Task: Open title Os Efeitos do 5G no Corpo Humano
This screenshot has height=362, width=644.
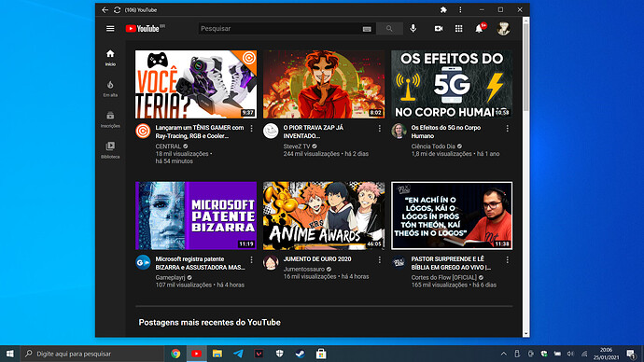Action: coord(446,132)
